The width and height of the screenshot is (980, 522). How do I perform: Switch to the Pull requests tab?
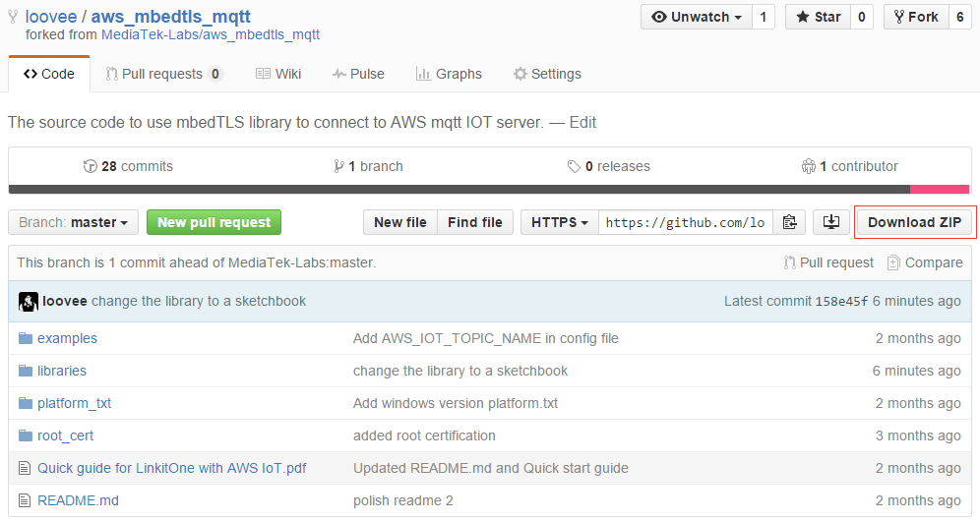163,74
